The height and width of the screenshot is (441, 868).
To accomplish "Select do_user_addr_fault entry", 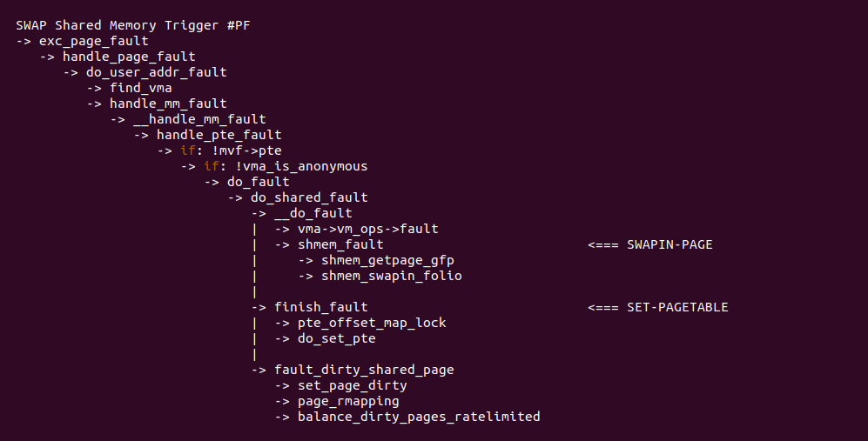I will point(157,72).
